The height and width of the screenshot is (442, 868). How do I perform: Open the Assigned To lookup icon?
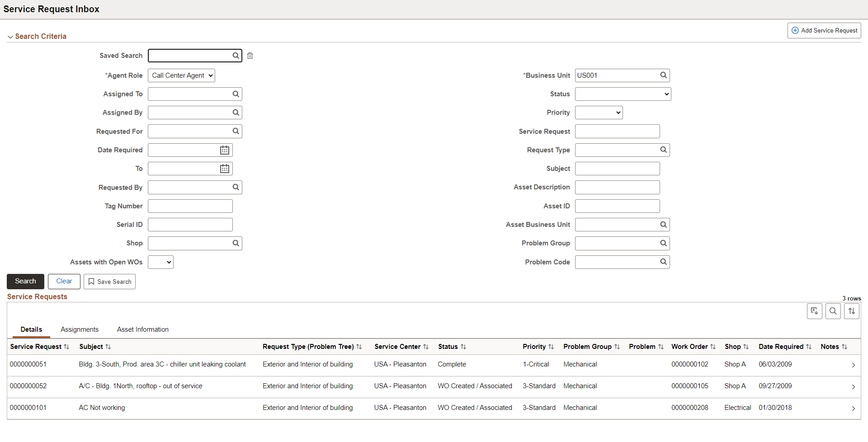pyautogui.click(x=236, y=94)
